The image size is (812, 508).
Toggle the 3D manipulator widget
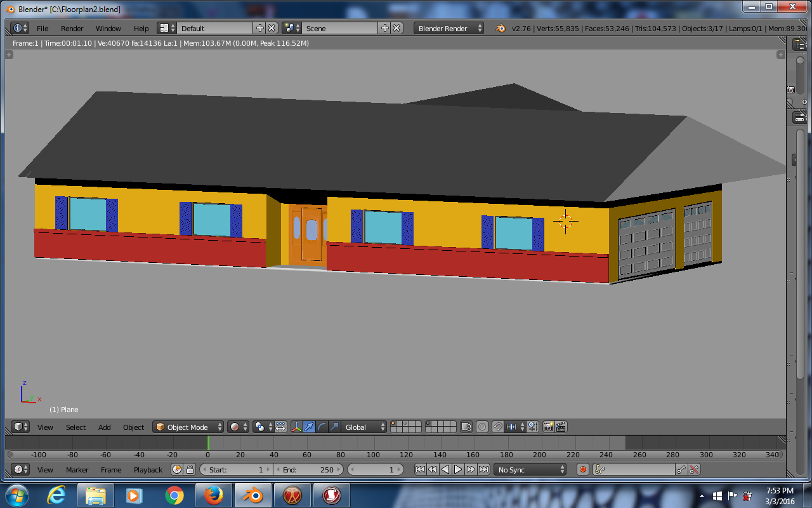click(x=296, y=427)
